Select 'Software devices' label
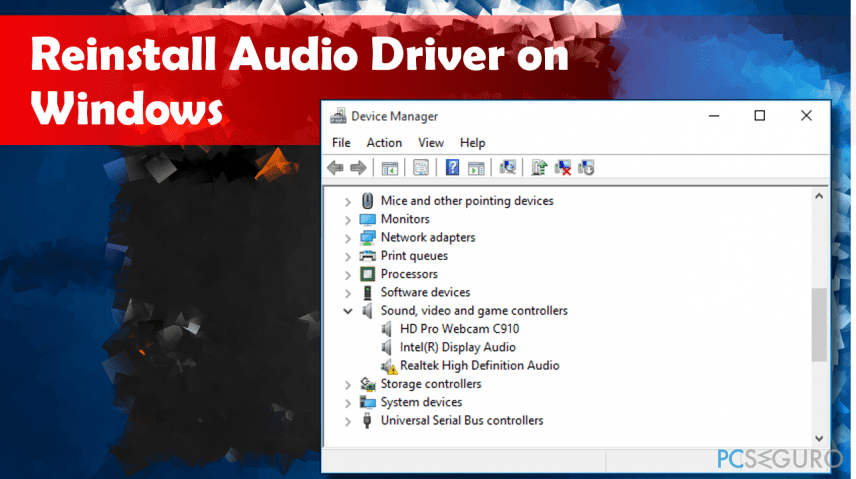Viewport: 856px width, 479px height. click(425, 292)
